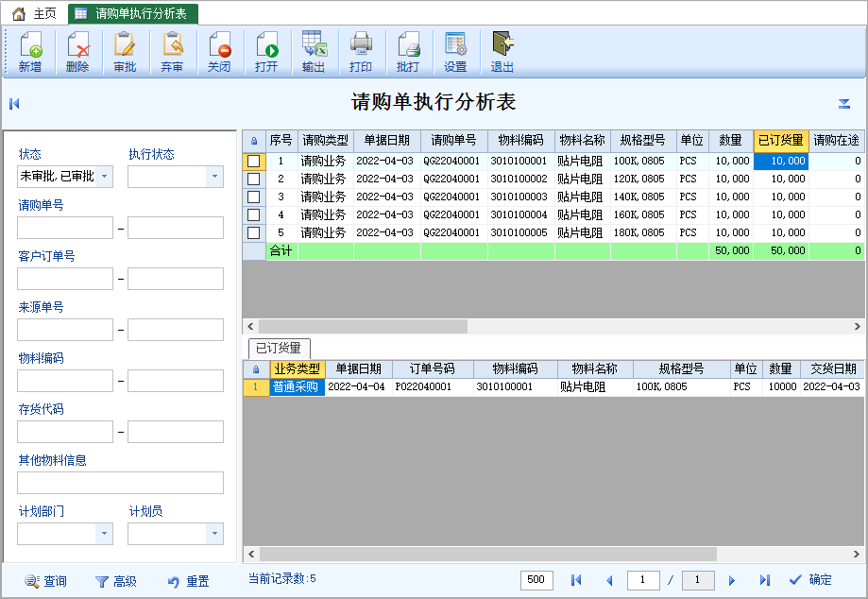Click the 设置 (Settings) toolbar icon
The width and height of the screenshot is (868, 599).
tap(455, 52)
